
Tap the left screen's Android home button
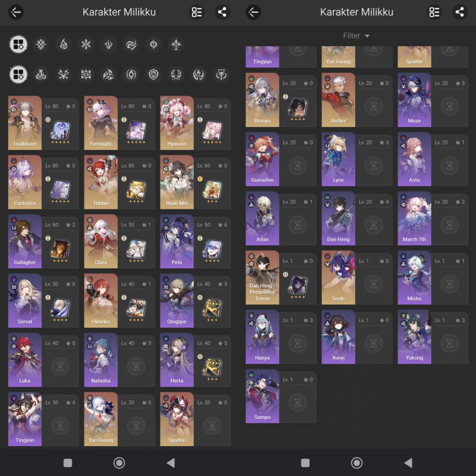[x=119, y=463]
